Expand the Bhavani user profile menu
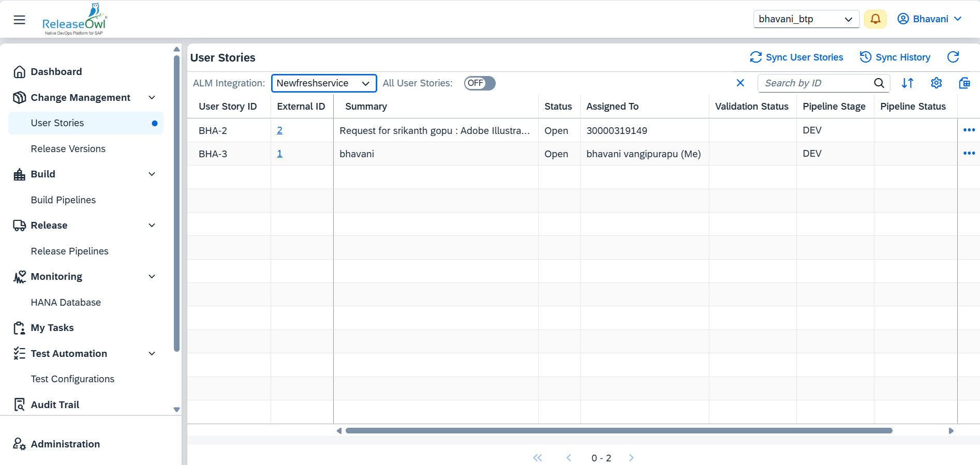 tap(929, 19)
